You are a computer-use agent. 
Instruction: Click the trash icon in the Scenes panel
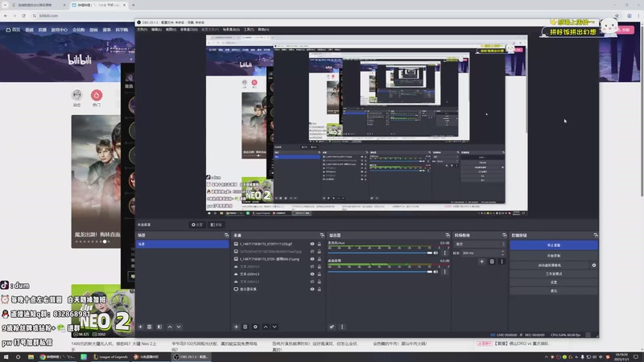150,327
